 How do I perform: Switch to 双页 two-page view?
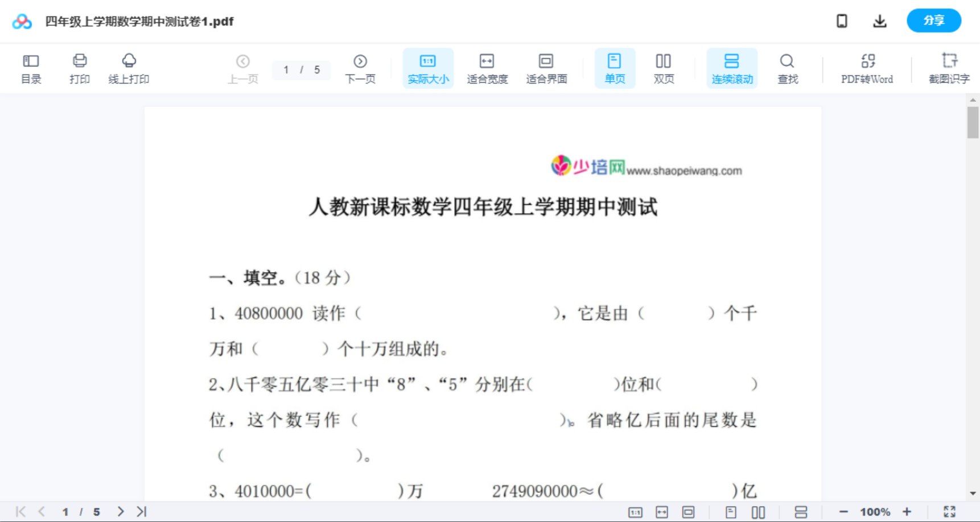point(664,68)
